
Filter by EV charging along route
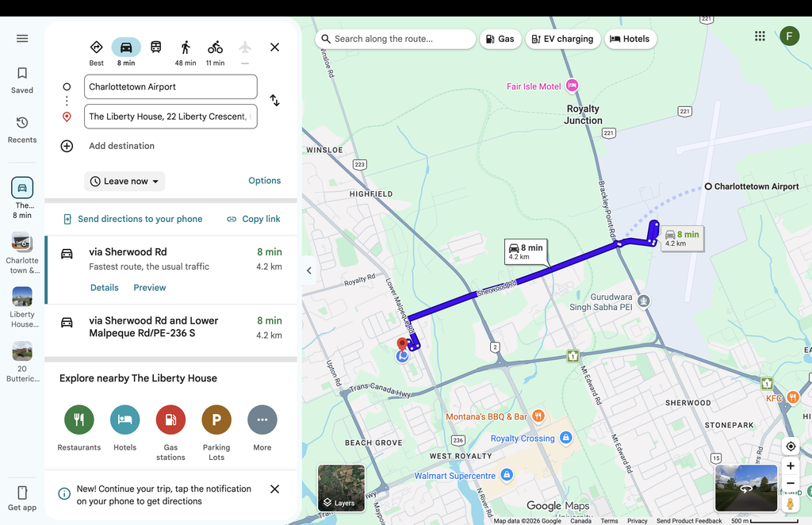(563, 39)
